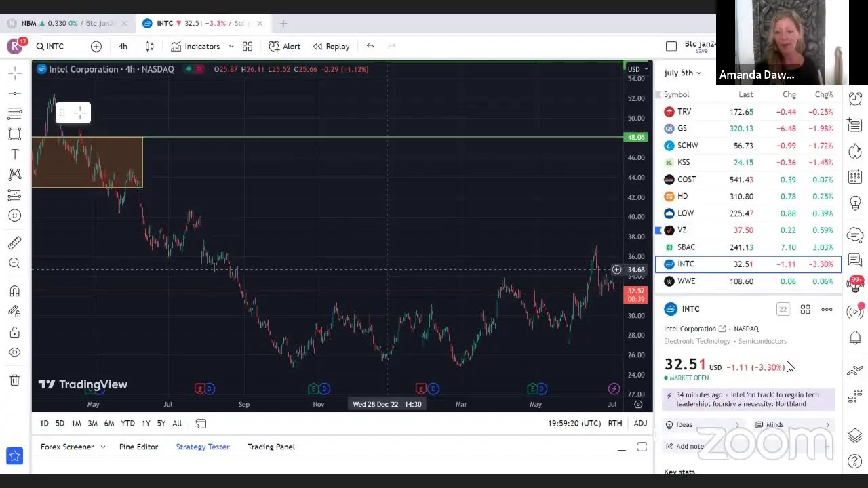This screenshot has height=488, width=868.
Task: Click the Alert button
Action: (x=285, y=47)
